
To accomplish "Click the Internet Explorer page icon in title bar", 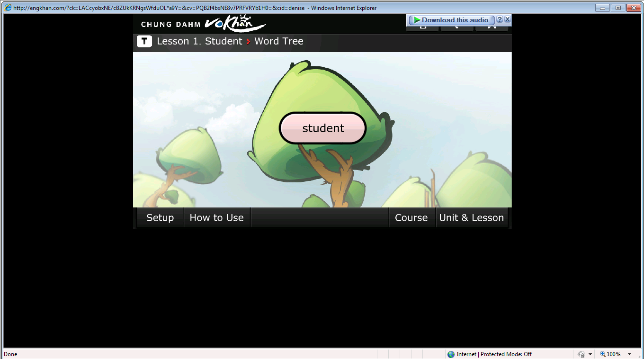I will [8, 8].
